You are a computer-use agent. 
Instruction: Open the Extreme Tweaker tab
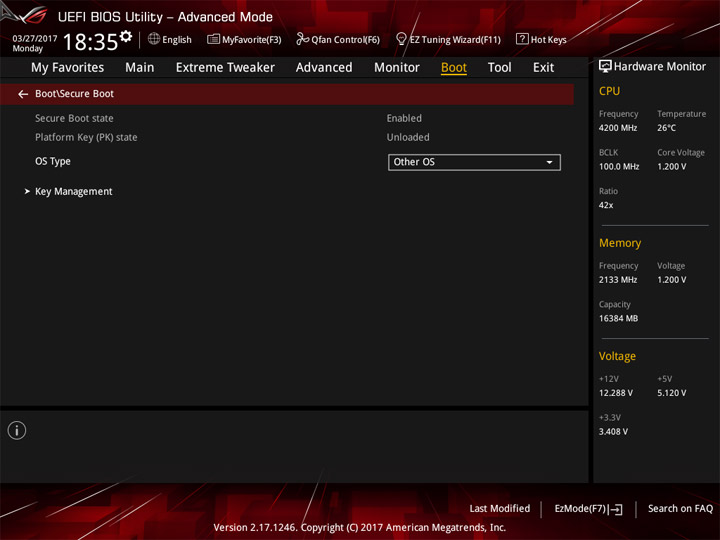tap(225, 68)
